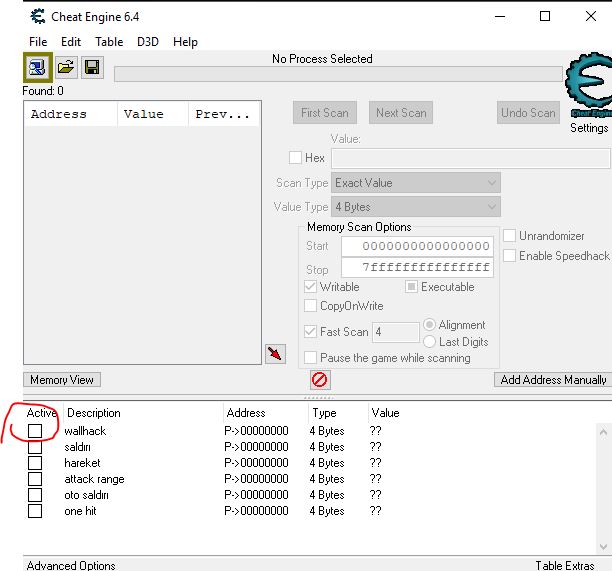This screenshot has height=571, width=612.
Task: Click the Settings label
Action: pos(589,128)
